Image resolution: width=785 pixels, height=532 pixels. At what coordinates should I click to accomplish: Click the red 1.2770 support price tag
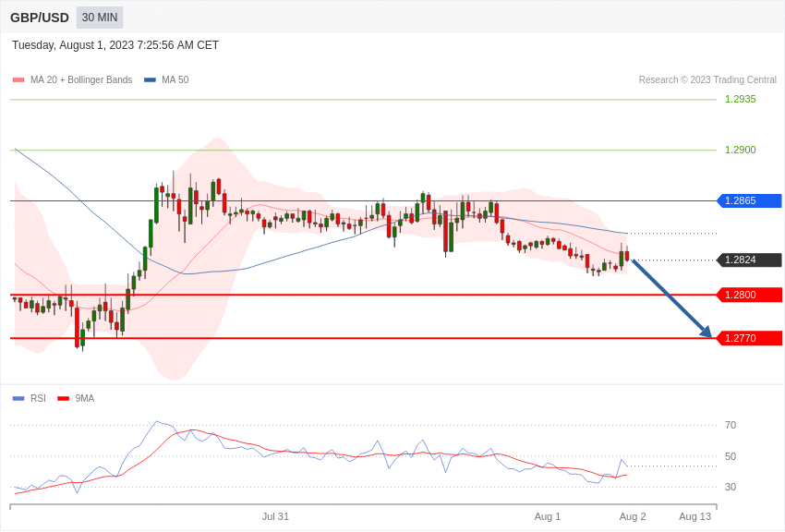[750, 338]
